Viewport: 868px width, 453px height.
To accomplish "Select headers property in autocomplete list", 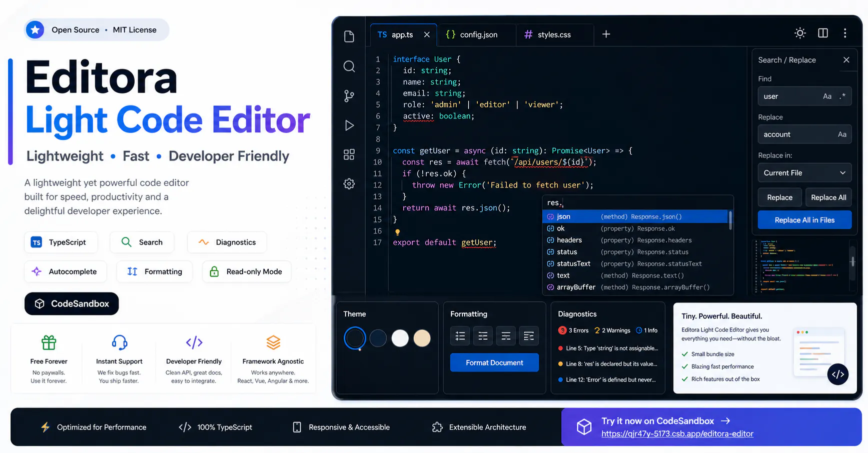I will [635, 240].
